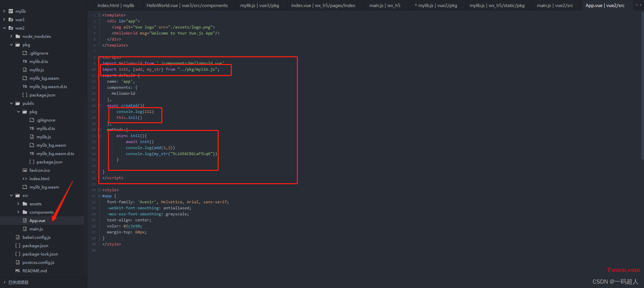Select the App.vue | vue2/src tab
The width and height of the screenshot is (644, 288).
coord(605,5)
